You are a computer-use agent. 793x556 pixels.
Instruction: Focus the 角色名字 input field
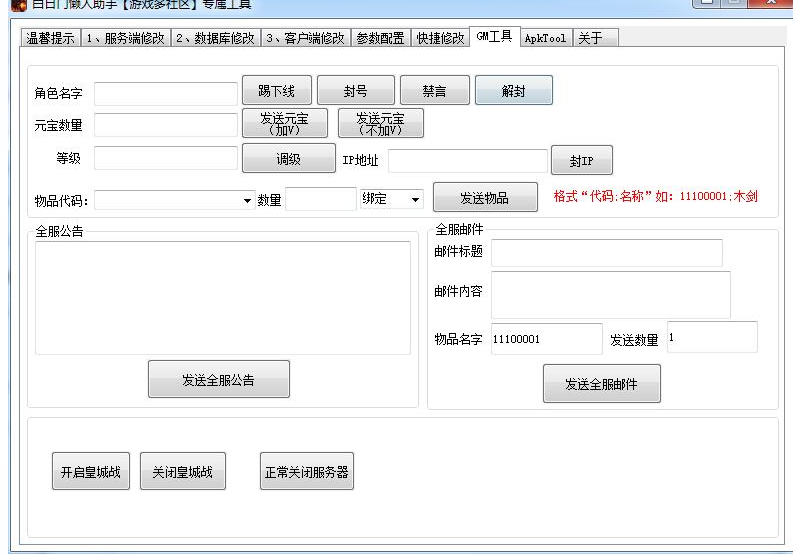[165, 93]
